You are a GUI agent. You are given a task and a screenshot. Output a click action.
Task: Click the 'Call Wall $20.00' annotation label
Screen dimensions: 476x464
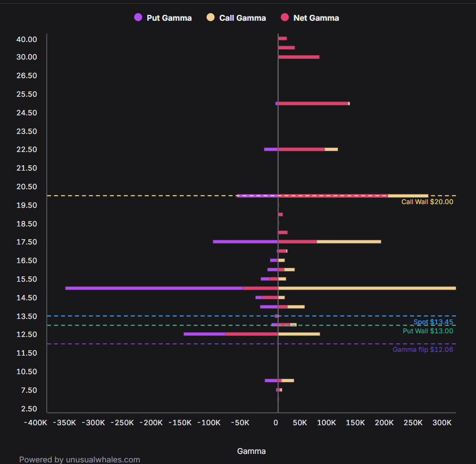[x=427, y=202]
